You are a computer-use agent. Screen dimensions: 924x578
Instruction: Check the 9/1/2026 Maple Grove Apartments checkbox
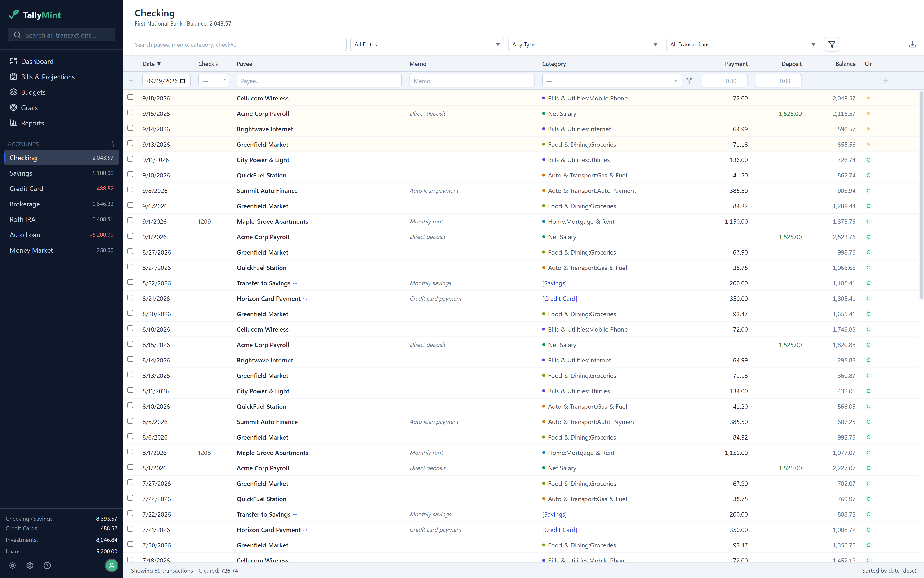[130, 220]
